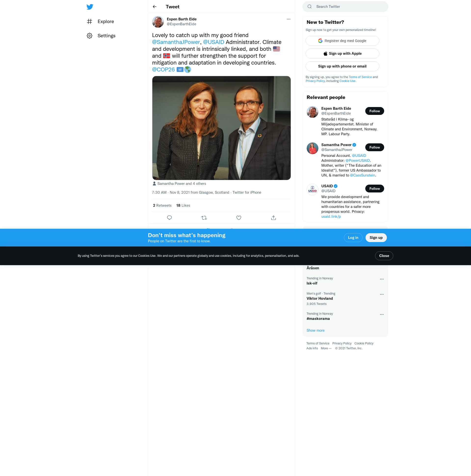Open more options for the #maskorama trend
The width and height of the screenshot is (471, 476).
tap(382, 315)
